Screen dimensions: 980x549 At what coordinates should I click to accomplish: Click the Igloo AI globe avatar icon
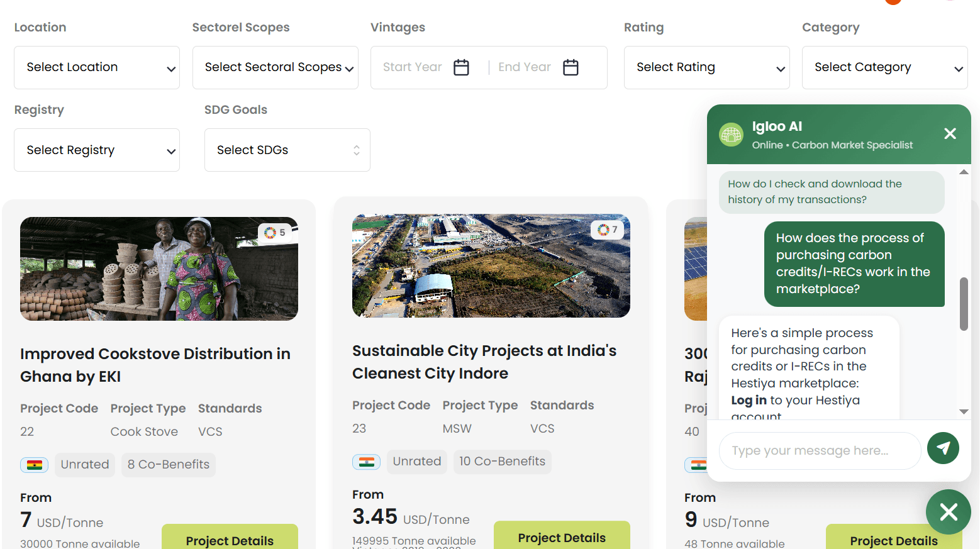click(x=731, y=133)
